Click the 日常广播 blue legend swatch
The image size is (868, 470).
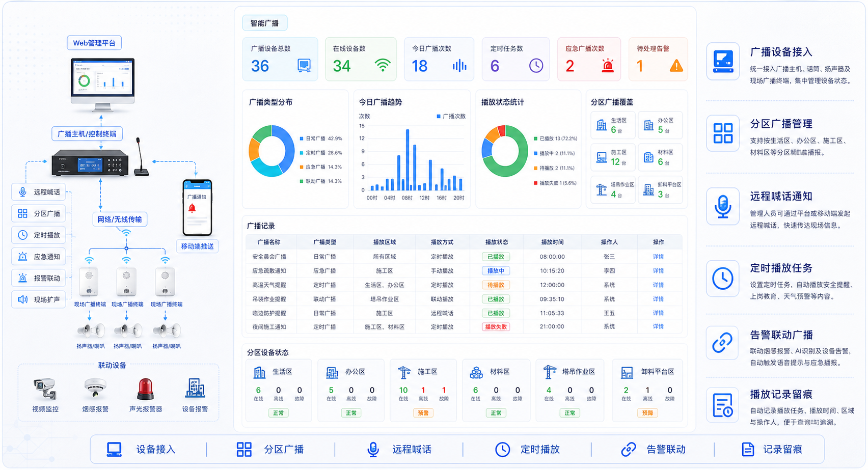(302, 139)
